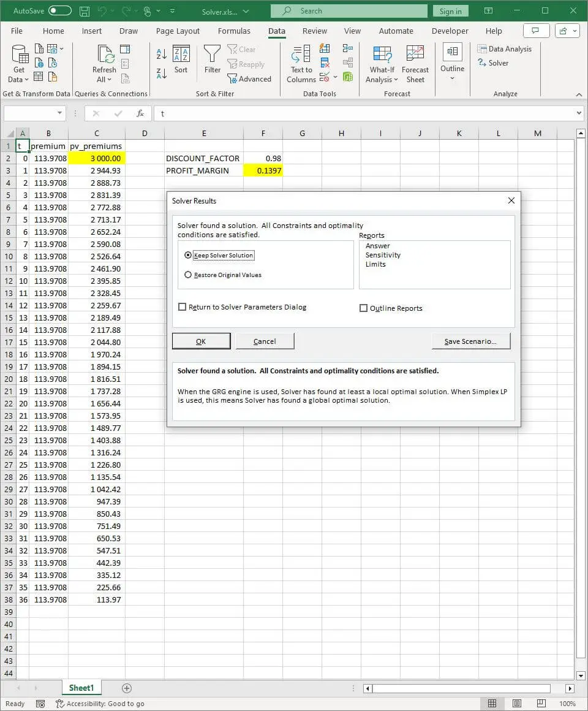Switch to Normal view in status bar
This screenshot has height=711, width=588.
coord(492,703)
